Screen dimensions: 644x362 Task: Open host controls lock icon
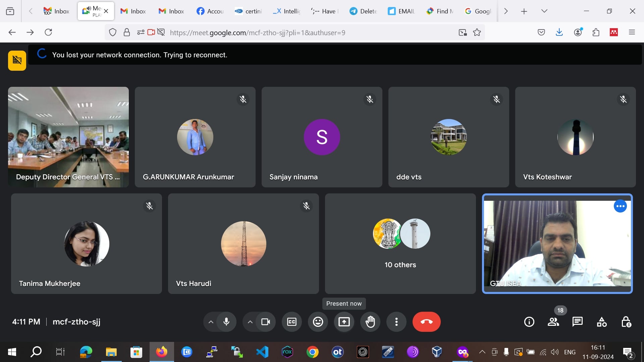[x=626, y=322]
